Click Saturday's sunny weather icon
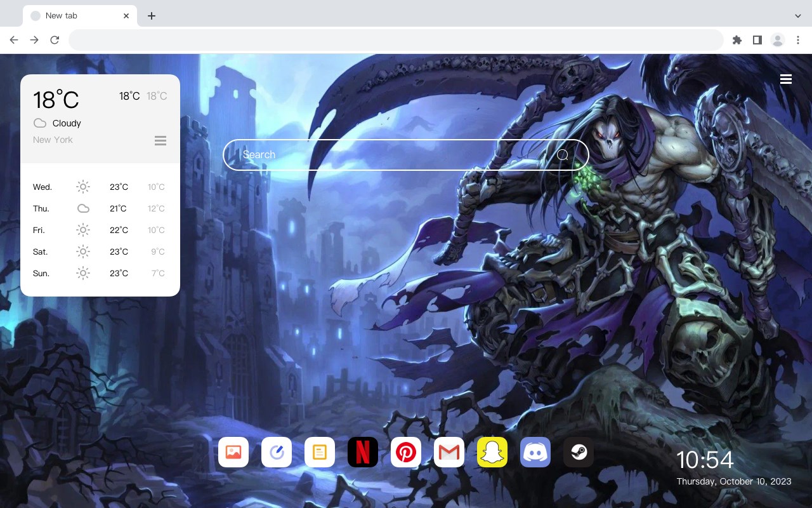 click(x=83, y=251)
